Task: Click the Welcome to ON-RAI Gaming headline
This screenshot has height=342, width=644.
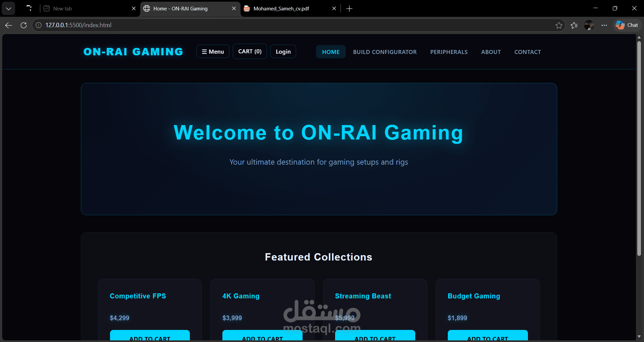Action: (x=319, y=133)
